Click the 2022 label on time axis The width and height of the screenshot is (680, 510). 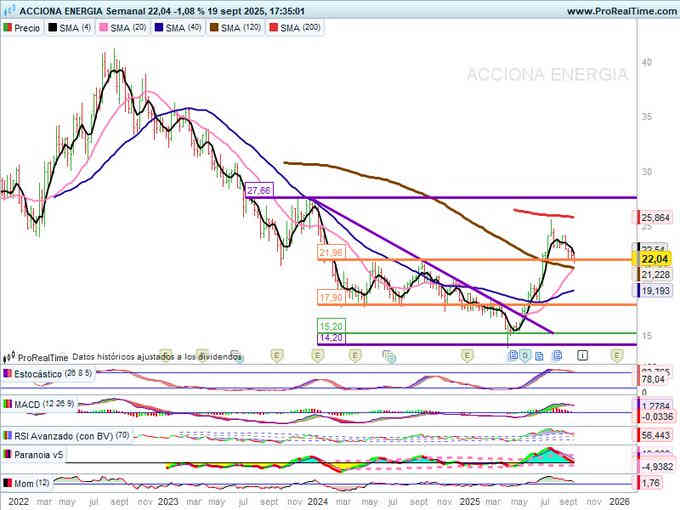[x=19, y=502]
